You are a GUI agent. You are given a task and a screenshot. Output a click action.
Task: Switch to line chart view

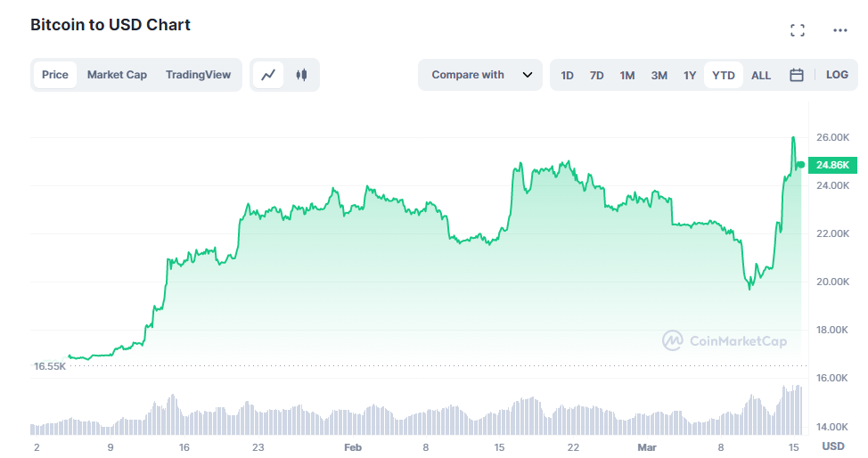tap(268, 75)
